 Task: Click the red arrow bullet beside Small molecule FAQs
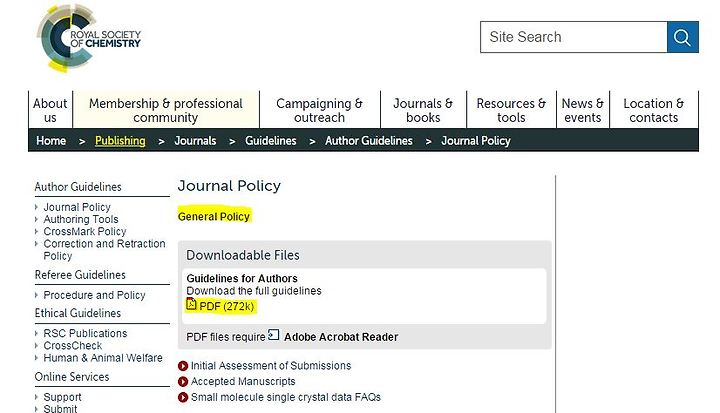click(183, 397)
